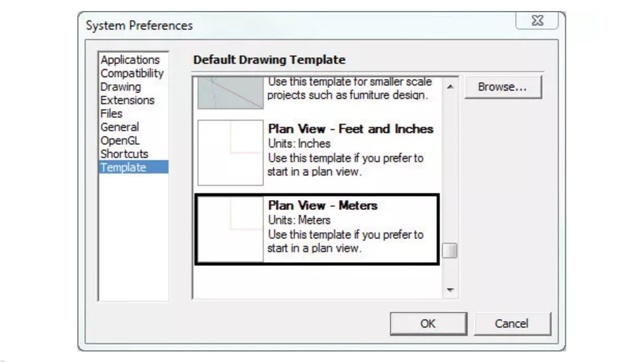Click the Plan View - Meters title text
The image size is (644, 362).
323,206
